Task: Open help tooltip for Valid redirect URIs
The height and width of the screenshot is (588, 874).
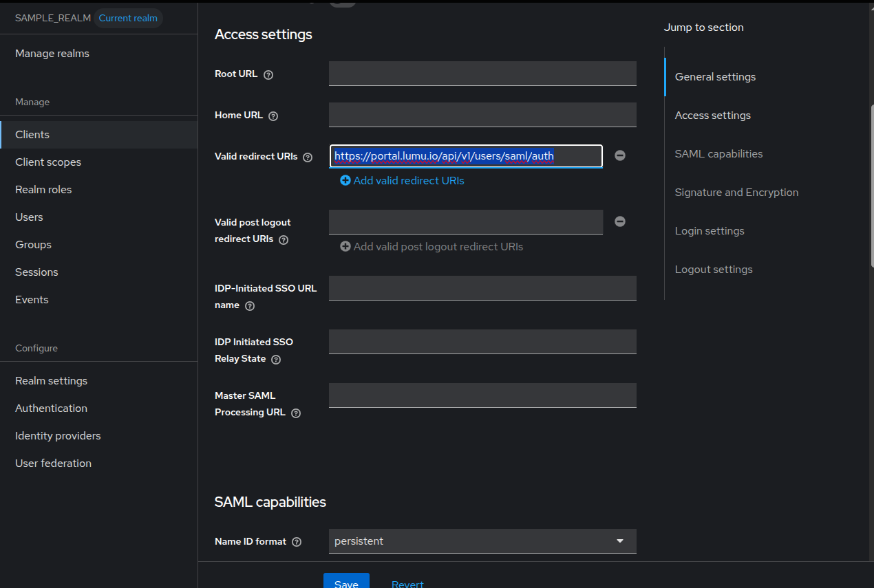Action: (308, 157)
